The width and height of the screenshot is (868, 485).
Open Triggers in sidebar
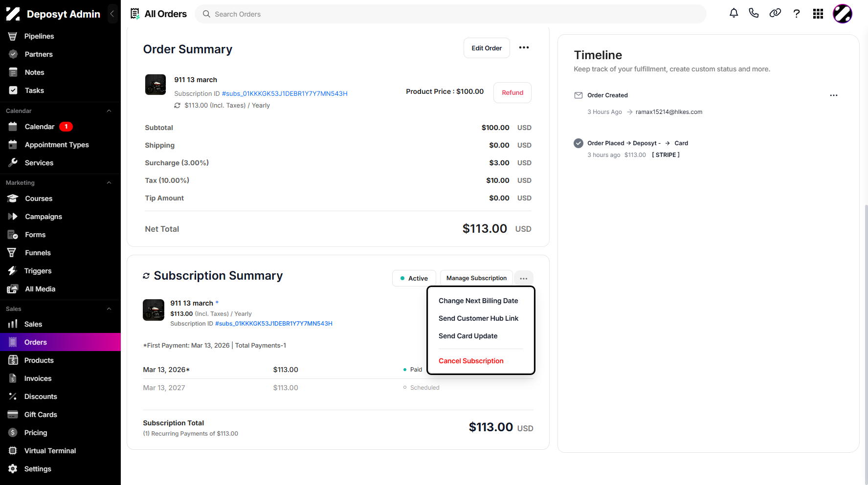tap(38, 271)
